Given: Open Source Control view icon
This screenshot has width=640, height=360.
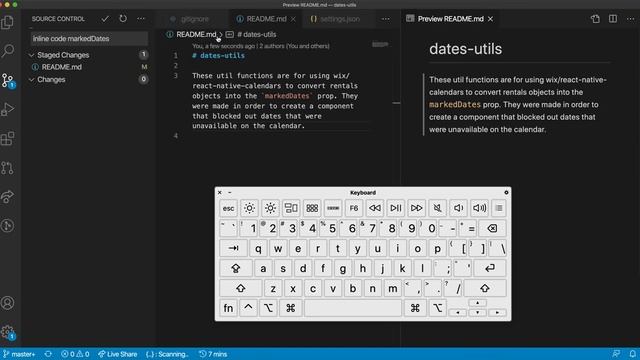Looking at the screenshot, I should coord(7,80).
